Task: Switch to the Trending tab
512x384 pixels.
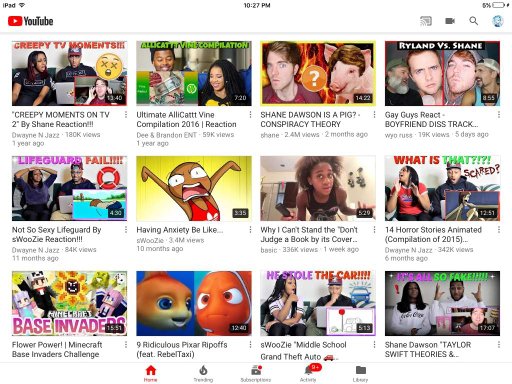Action: tap(203, 373)
